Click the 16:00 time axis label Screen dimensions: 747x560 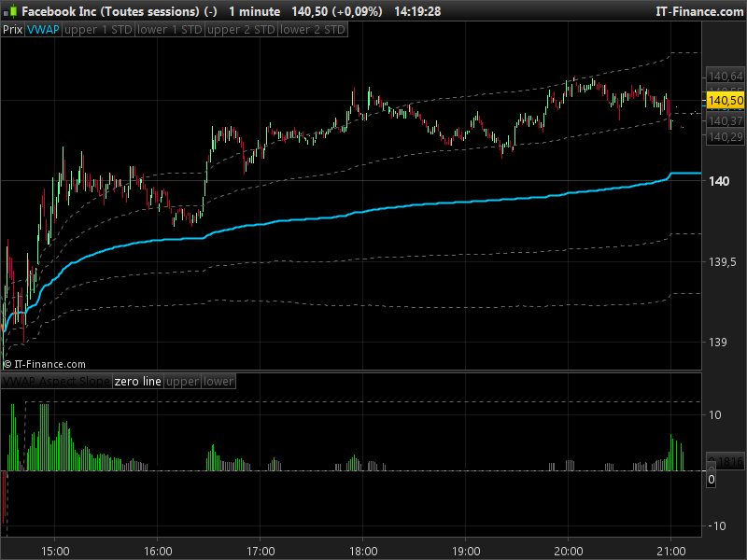click(158, 552)
